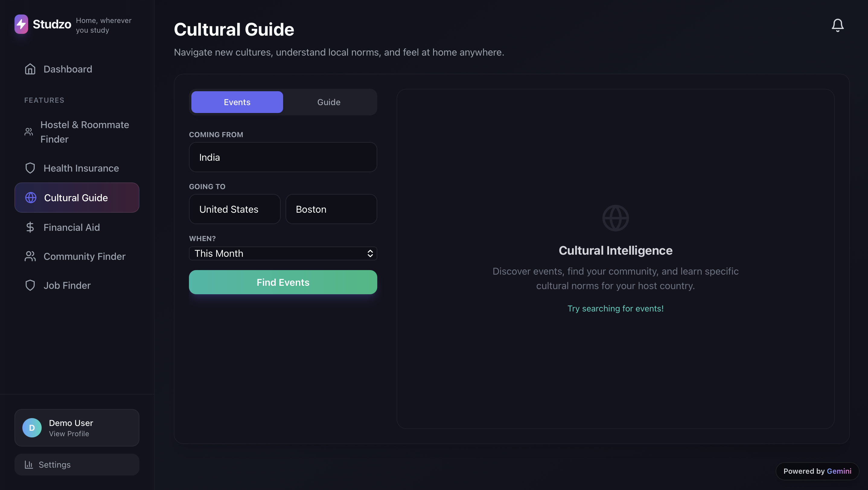Click the Studzo lightning bolt logo

(21, 24)
